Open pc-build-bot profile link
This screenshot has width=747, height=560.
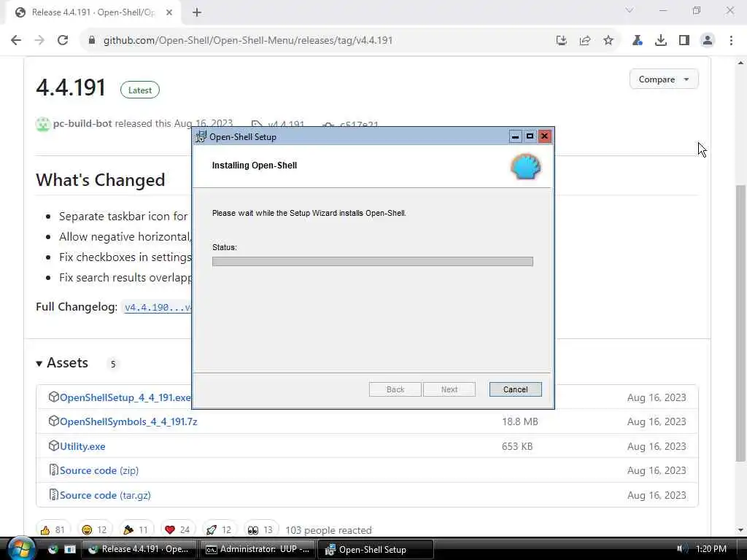(x=82, y=124)
